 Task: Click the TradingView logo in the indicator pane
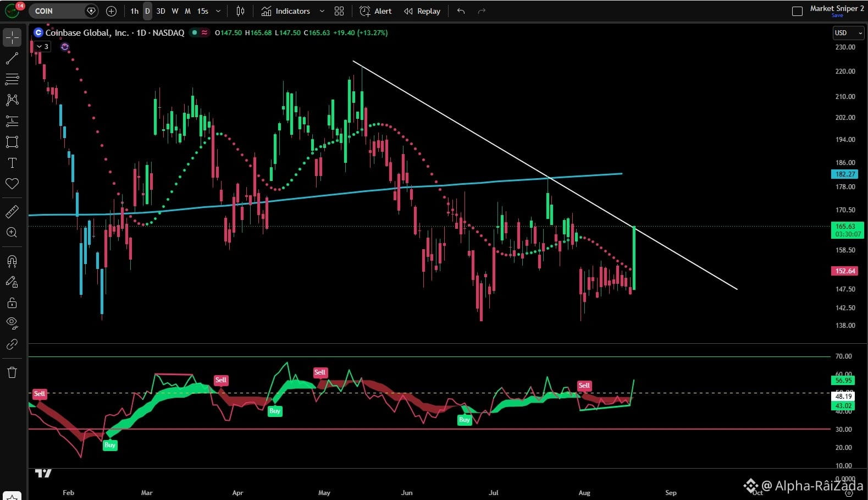pyautogui.click(x=43, y=473)
